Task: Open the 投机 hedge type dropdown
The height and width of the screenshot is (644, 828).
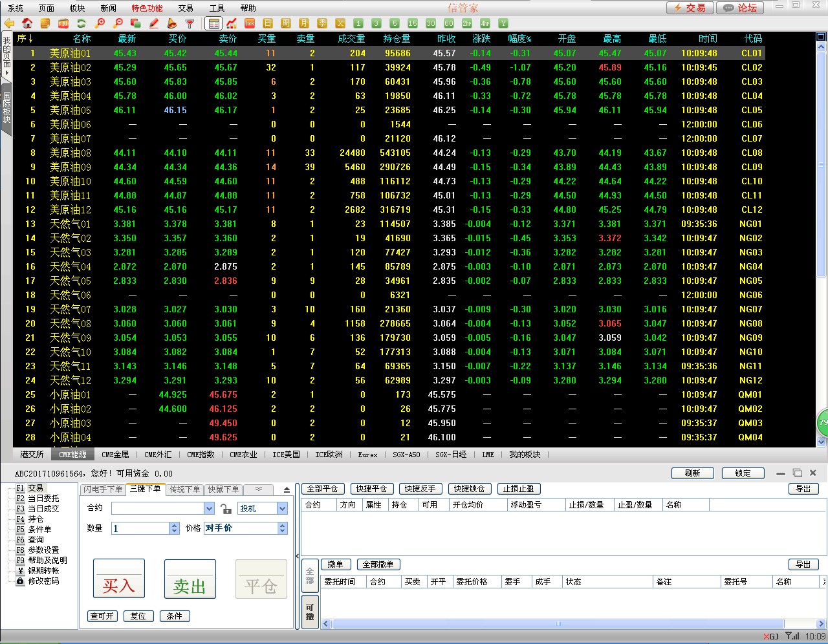Action: (x=282, y=509)
